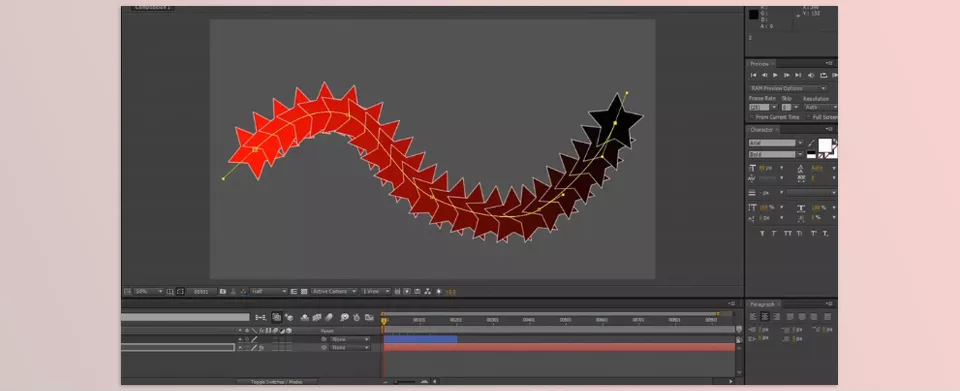
Task: Toggle audio mute in Preview panel
Action: [811, 75]
